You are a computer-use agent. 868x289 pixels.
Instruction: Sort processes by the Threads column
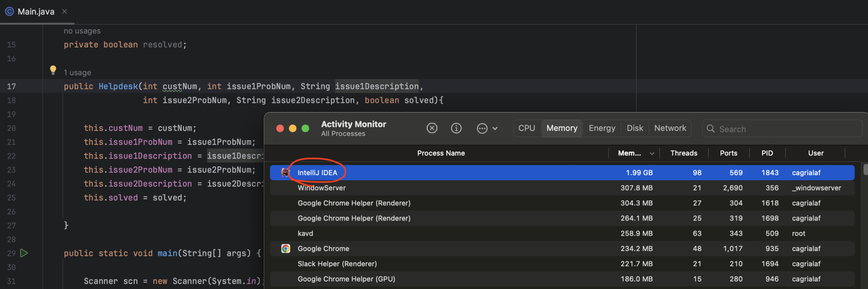(684, 153)
